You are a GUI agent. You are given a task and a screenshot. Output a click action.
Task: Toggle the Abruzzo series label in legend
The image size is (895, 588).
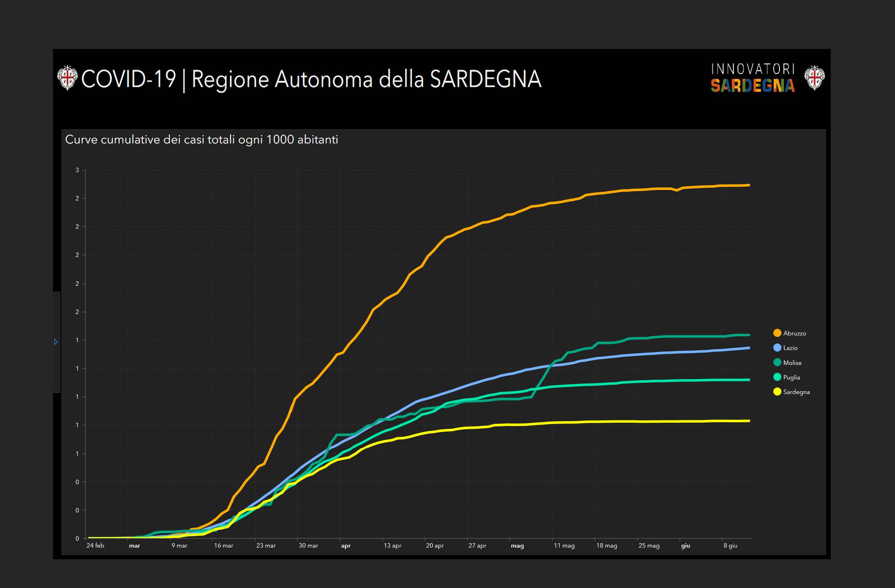794,333
